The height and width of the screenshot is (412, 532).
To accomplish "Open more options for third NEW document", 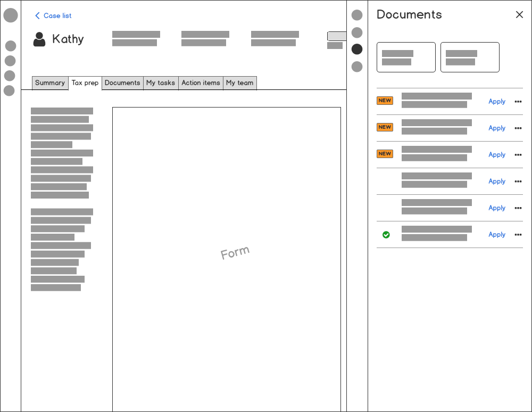I will [x=518, y=155].
